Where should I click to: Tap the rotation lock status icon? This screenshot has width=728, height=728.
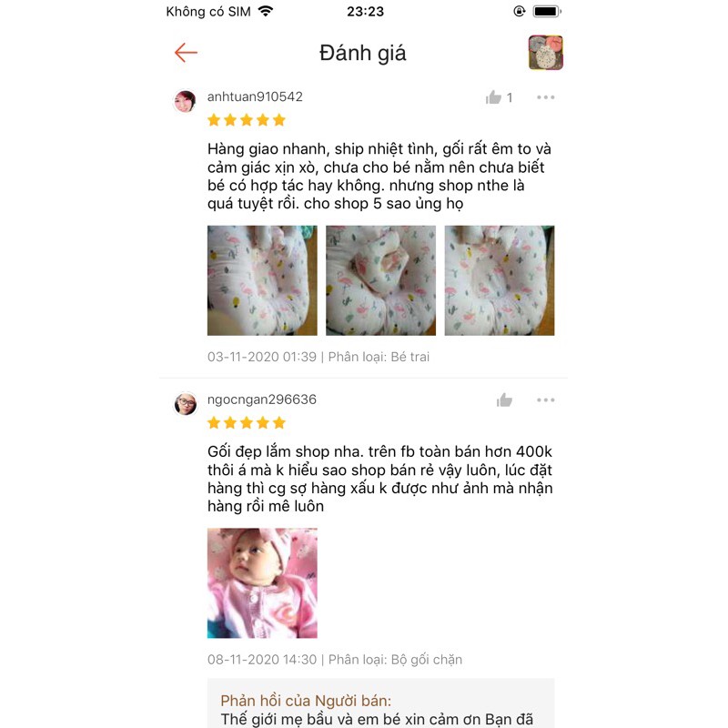tap(519, 11)
